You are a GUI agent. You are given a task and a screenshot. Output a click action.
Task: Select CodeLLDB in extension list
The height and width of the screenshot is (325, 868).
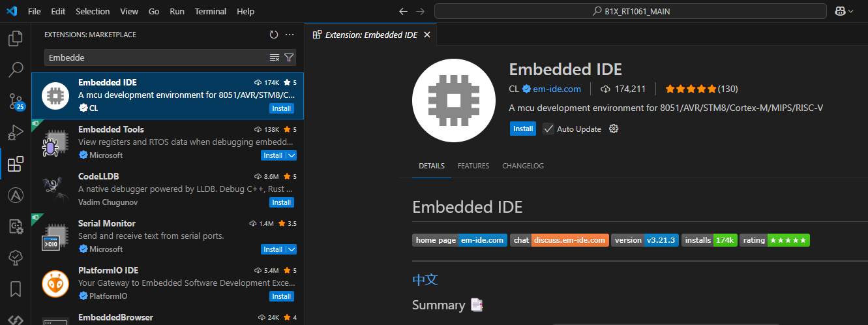point(168,190)
